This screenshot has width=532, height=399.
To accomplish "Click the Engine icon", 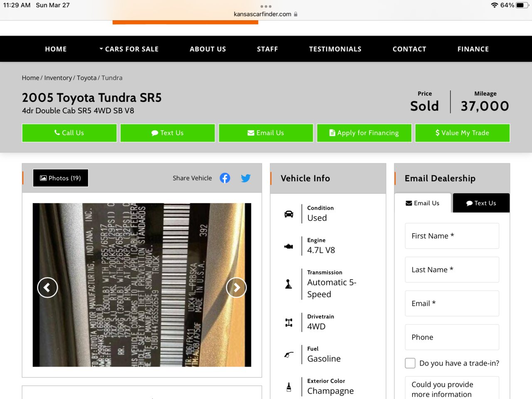I will (x=288, y=246).
